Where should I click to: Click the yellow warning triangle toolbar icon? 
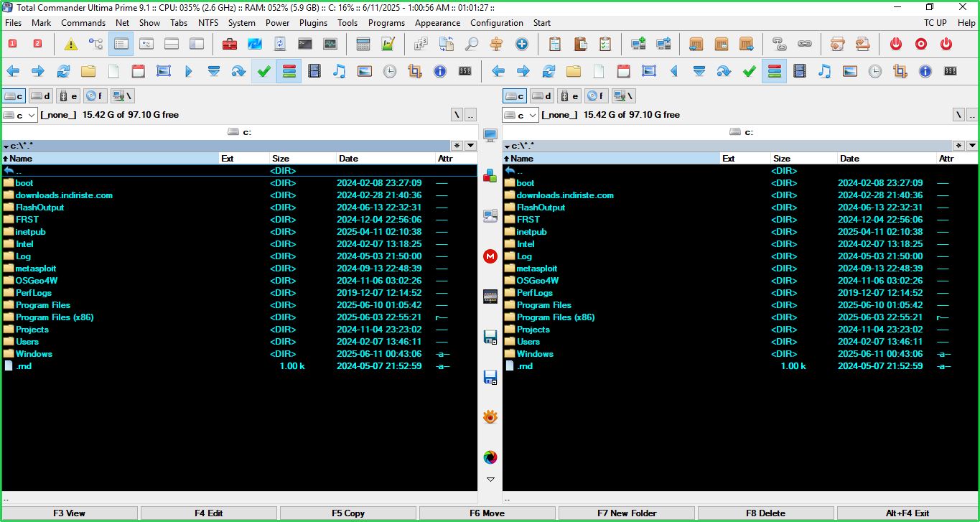click(70, 44)
